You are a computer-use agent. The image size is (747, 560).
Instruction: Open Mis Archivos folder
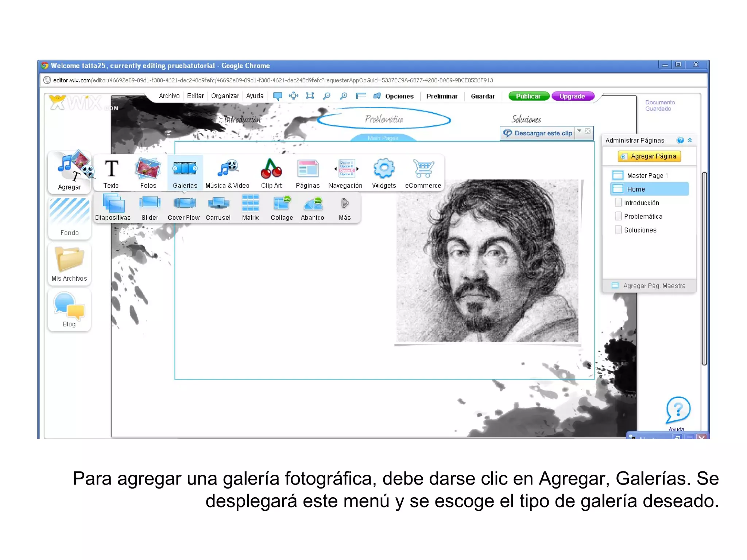pos(69,264)
